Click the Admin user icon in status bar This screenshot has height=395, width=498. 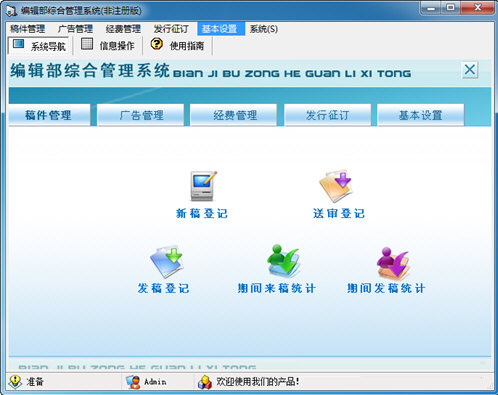133,382
